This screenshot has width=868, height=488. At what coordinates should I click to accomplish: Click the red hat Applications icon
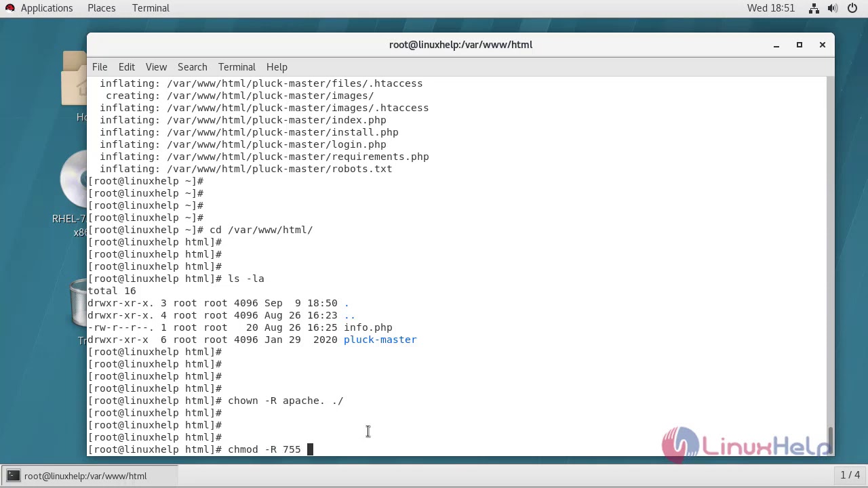click(10, 8)
